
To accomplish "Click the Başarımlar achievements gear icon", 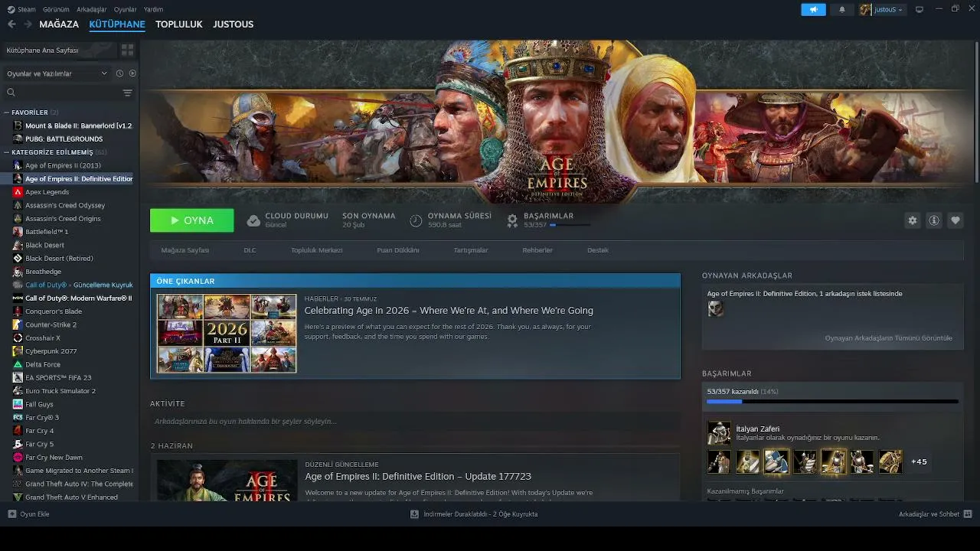I will click(512, 220).
